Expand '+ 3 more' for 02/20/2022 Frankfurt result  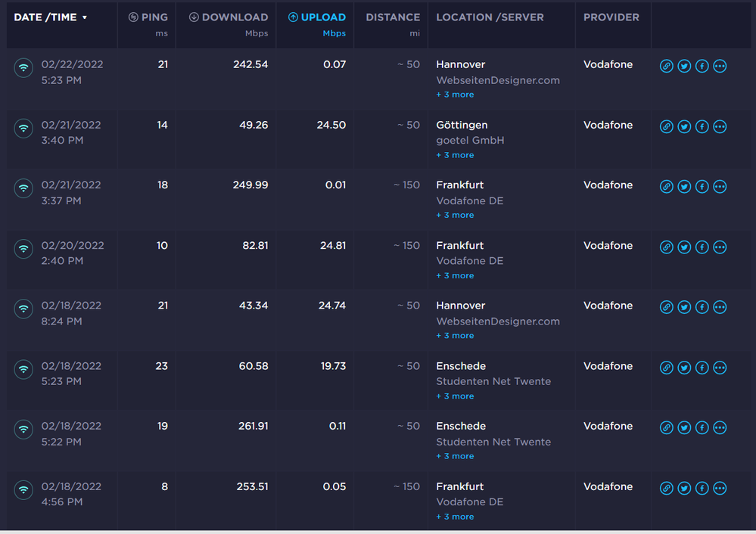(455, 275)
